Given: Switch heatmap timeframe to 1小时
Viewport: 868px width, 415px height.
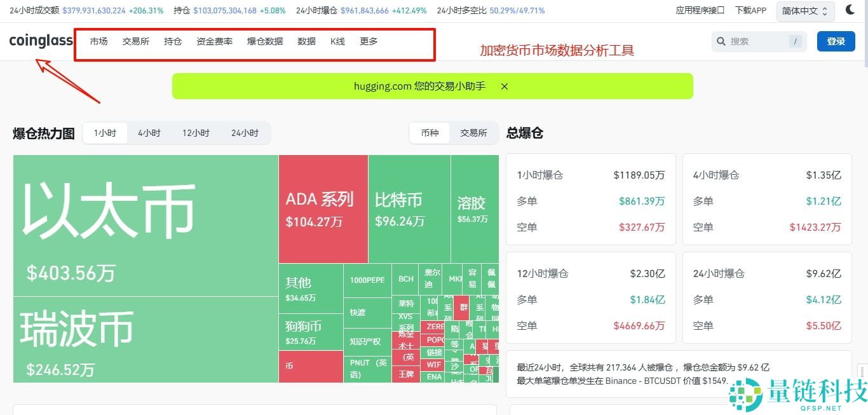Looking at the screenshot, I should [x=105, y=133].
